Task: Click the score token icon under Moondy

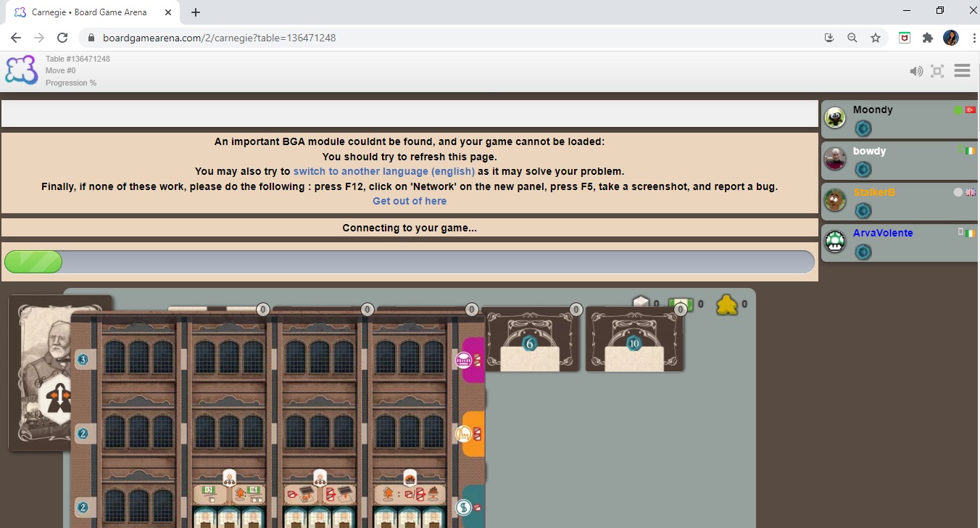Action: pos(863,128)
